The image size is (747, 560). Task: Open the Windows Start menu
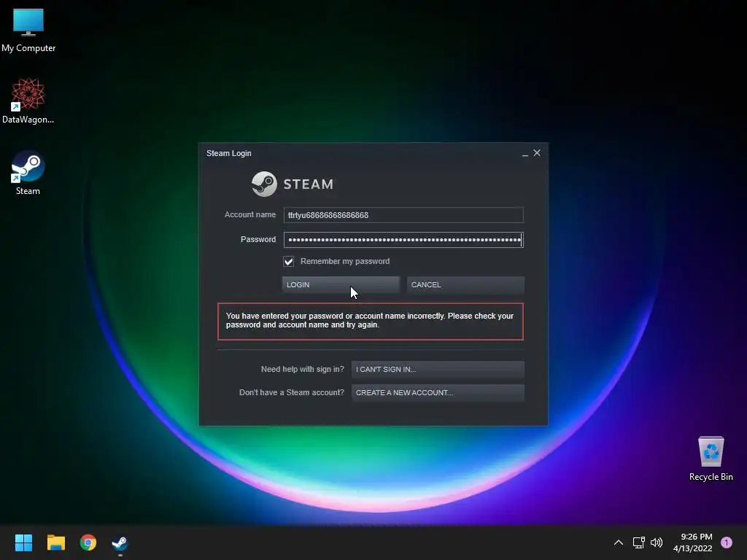(23, 542)
